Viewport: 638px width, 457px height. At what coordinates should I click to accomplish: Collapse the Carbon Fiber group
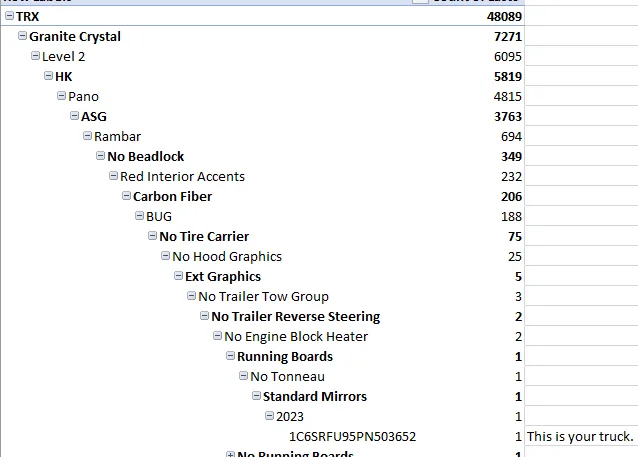[127, 196]
